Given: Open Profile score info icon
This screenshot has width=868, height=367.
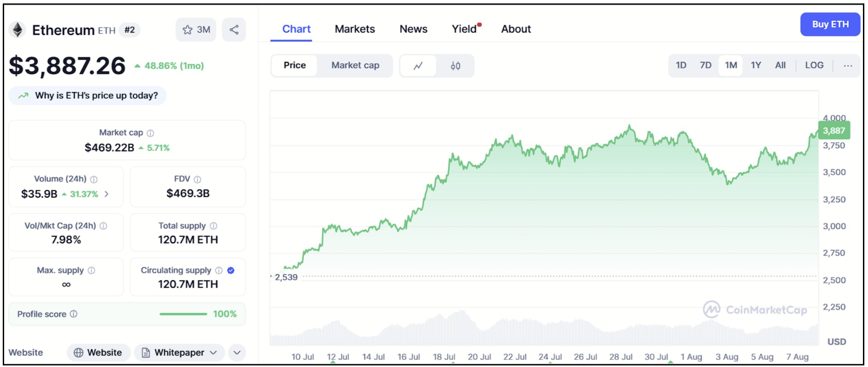Looking at the screenshot, I should [73, 314].
